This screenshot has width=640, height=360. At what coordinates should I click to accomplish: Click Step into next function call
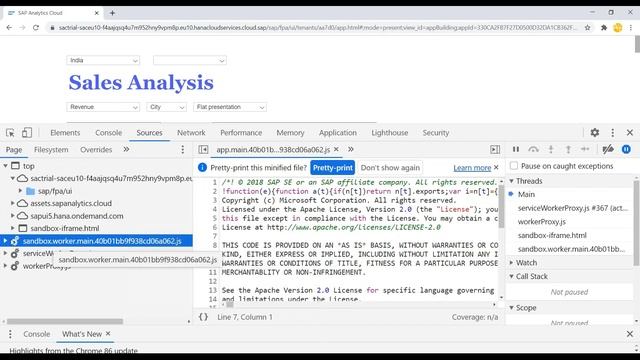click(x=551, y=149)
